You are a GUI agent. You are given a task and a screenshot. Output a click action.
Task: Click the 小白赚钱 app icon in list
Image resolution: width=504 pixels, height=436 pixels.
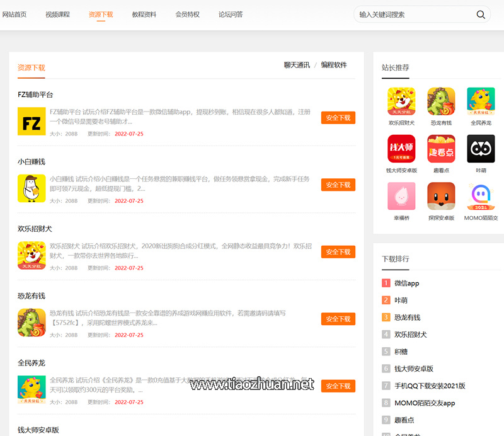tap(31, 188)
